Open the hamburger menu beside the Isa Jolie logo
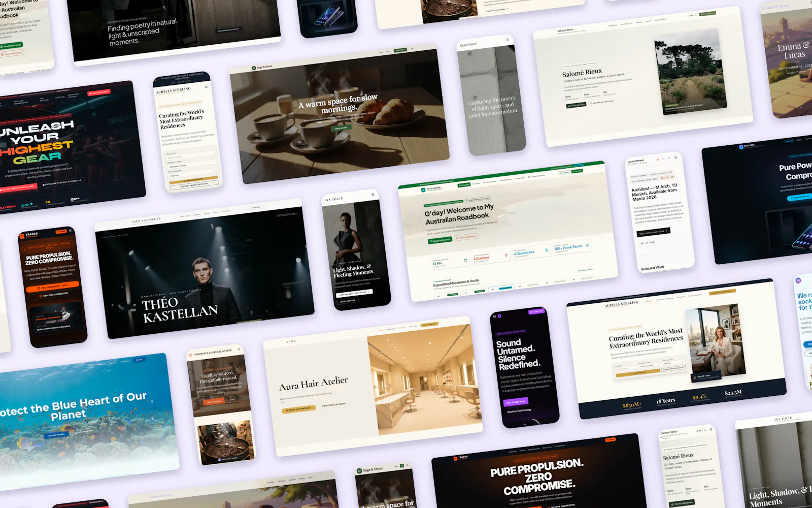 [x=373, y=195]
